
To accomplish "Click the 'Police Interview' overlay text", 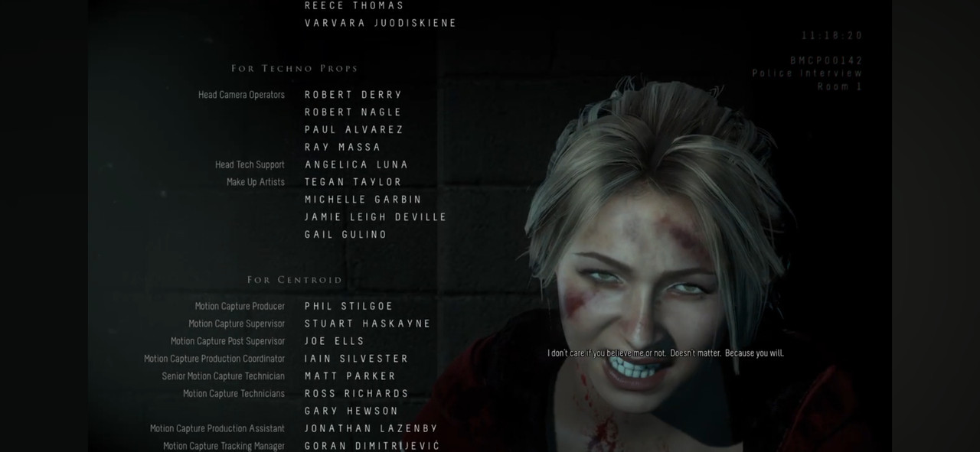I will (807, 73).
